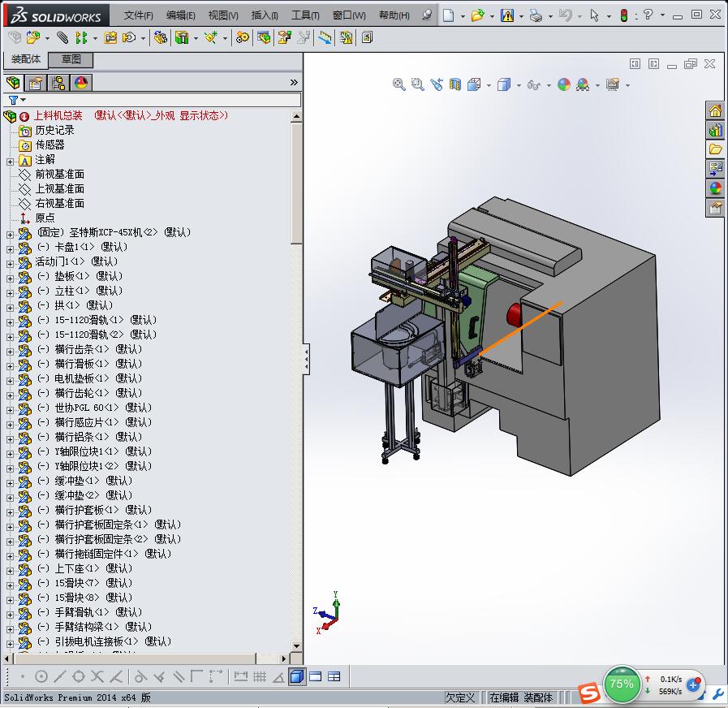Select 历史记录 in feature tree
The height and width of the screenshot is (708, 728).
pos(54,130)
